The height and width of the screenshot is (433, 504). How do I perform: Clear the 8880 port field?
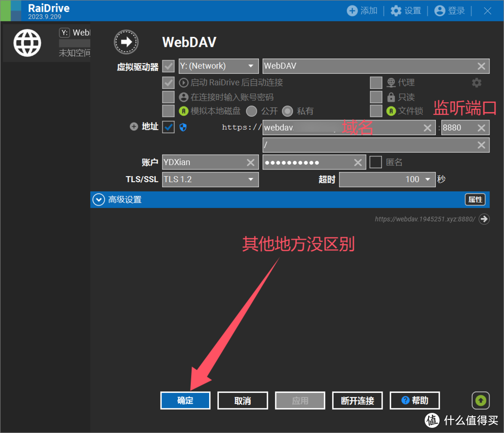tap(481, 128)
